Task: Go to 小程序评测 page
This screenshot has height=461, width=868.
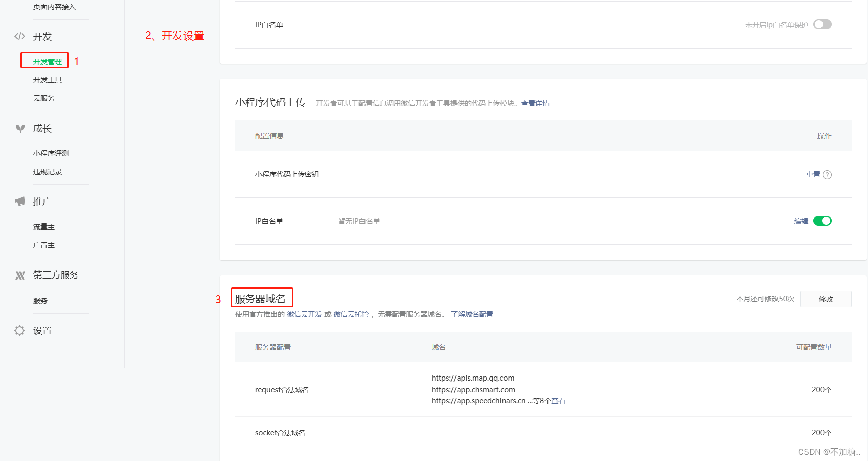Action: click(51, 153)
